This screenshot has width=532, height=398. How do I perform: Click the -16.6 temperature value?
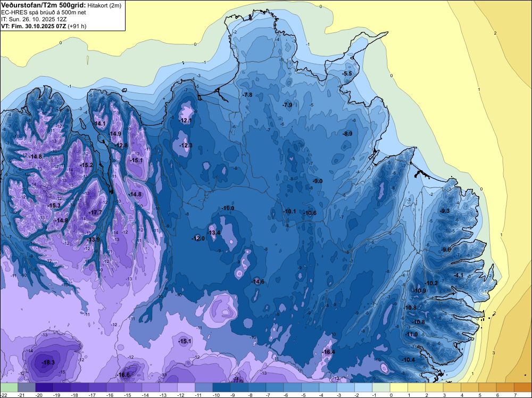pos(123,375)
